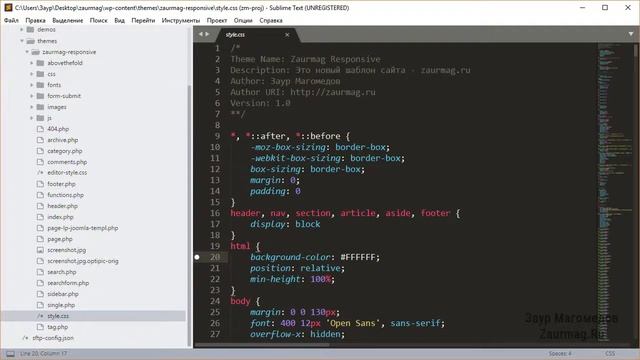The image size is (640, 360).
Task: Open header.php in the sidebar
Action: [x=62, y=206]
